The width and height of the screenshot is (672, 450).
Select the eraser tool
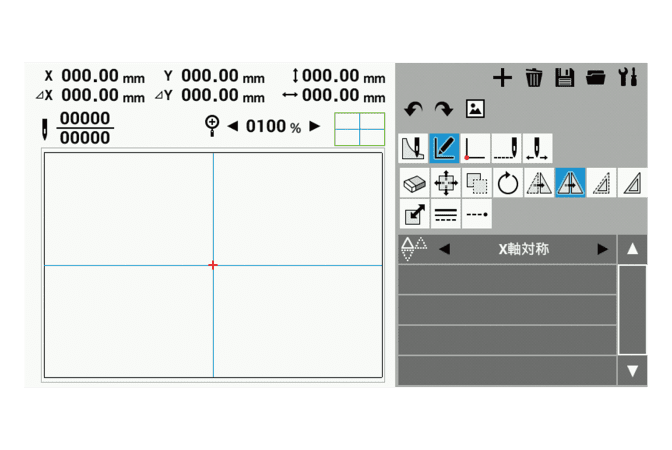click(x=414, y=182)
